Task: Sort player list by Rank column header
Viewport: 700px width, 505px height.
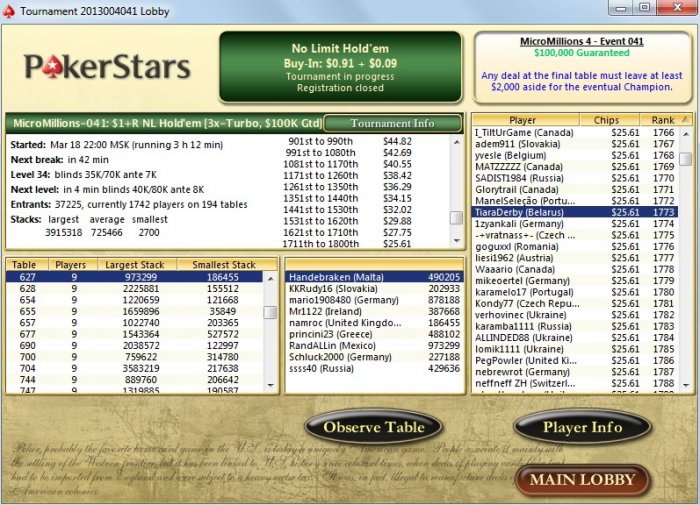Action: click(665, 120)
